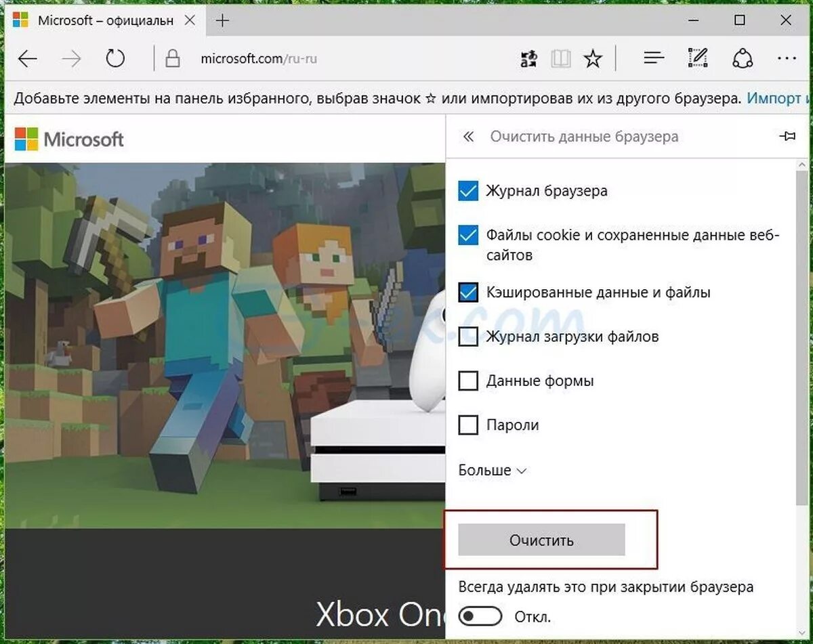Click the Очистить button

click(541, 540)
